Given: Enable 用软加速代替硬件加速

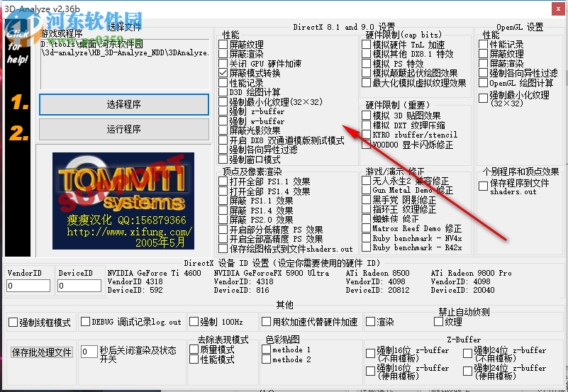Looking at the screenshot, I should 266,321.
